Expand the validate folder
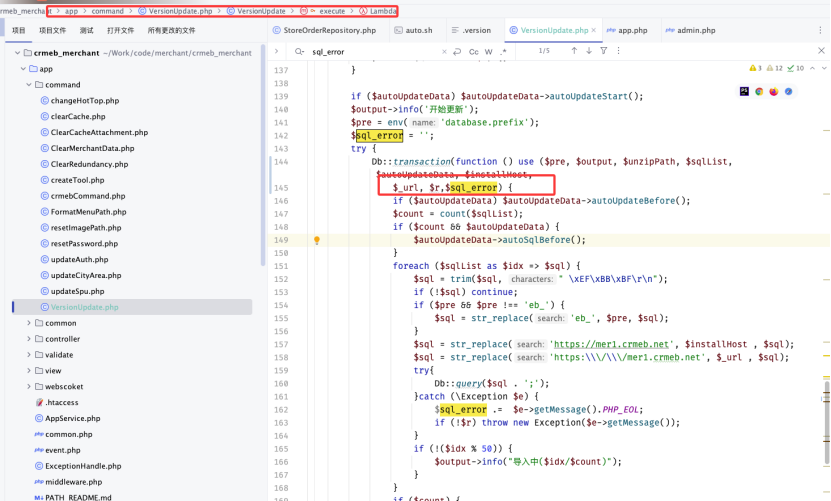 tap(30, 355)
